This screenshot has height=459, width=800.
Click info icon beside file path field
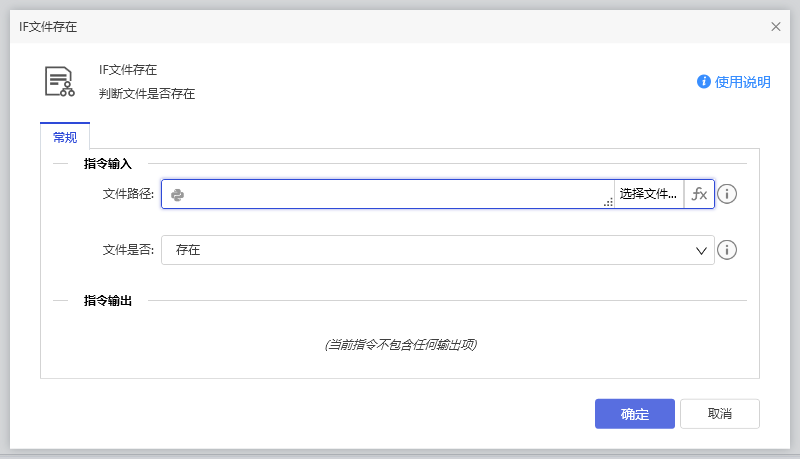[x=728, y=194]
